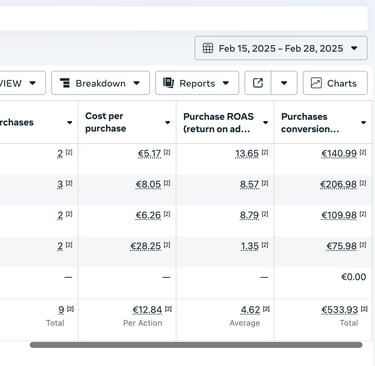Click the 8.79 purchase ROAS value
The width and height of the screenshot is (375, 366).
point(249,215)
